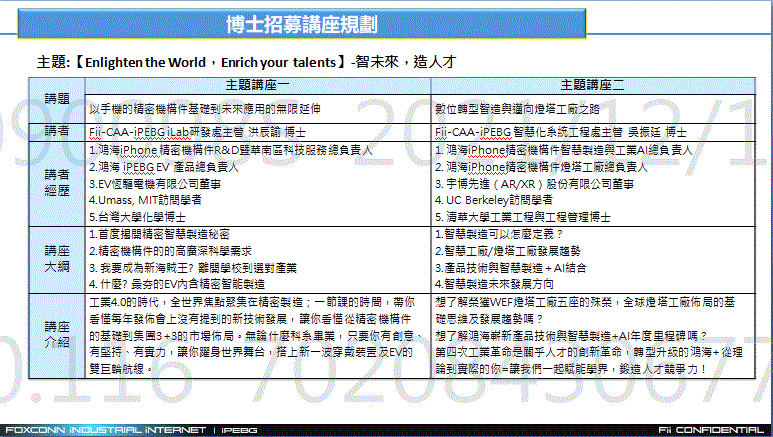Viewport: 773px width, 437px height.
Task: Click the title 博士招募講座規劃
Action: click(302, 24)
